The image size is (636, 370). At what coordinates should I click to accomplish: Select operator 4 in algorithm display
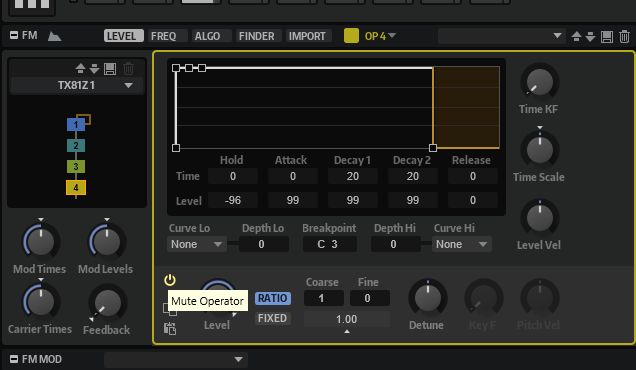[x=76, y=187]
